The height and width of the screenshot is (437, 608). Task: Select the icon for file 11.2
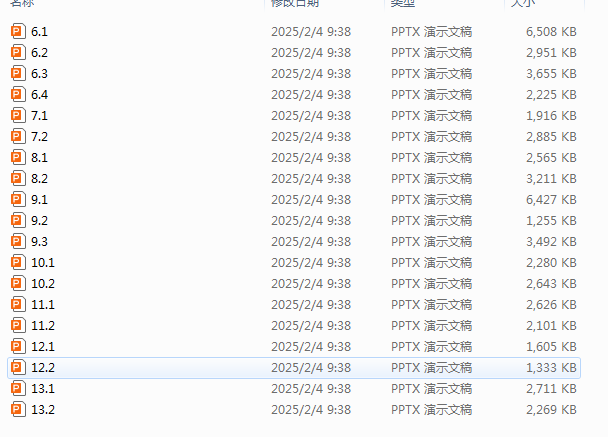point(18,325)
